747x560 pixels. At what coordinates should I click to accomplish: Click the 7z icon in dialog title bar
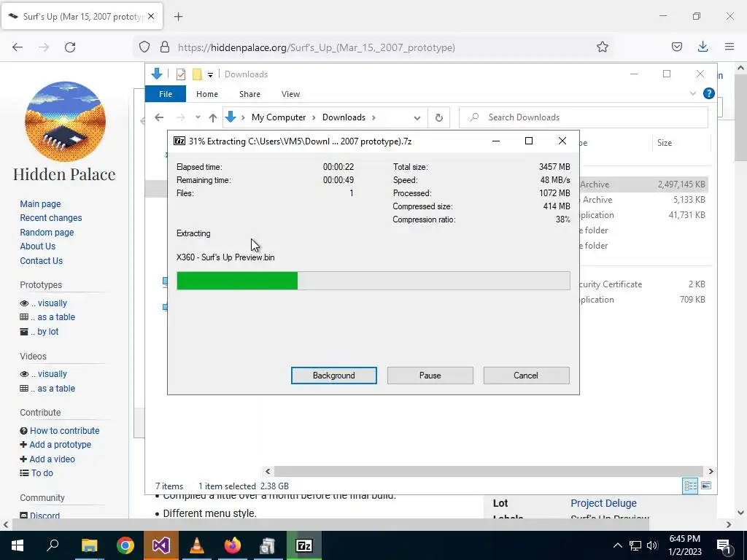pos(179,141)
